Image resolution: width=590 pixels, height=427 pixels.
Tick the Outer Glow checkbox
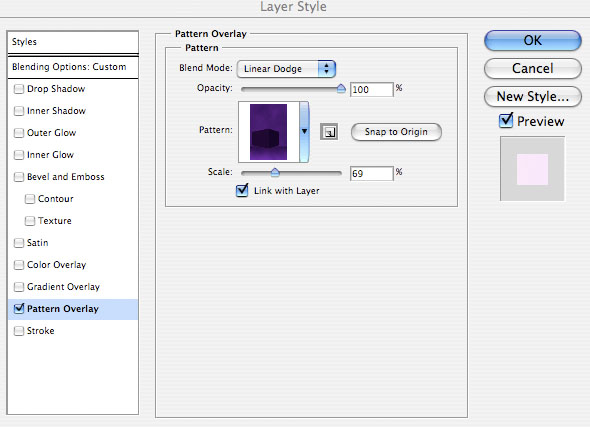[18, 133]
